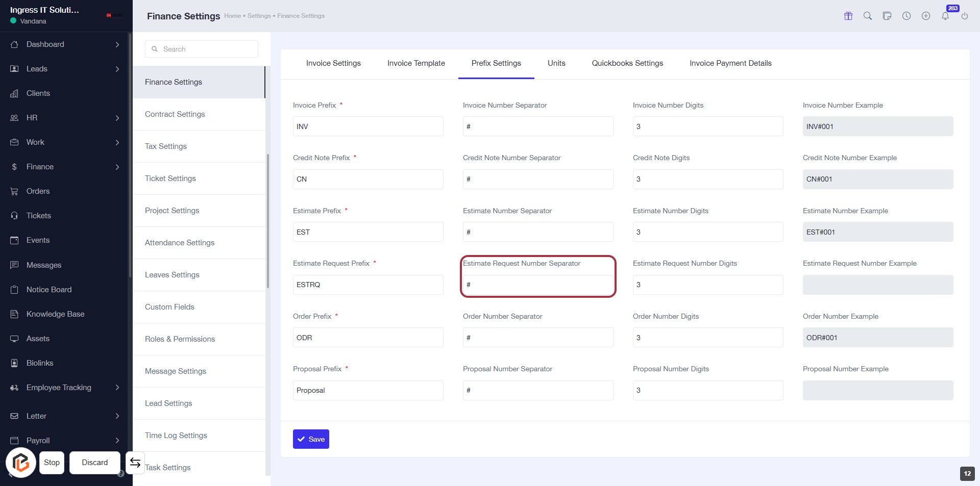Click the gift icon in the header
This screenshot has width=980, height=486.
click(x=848, y=16)
